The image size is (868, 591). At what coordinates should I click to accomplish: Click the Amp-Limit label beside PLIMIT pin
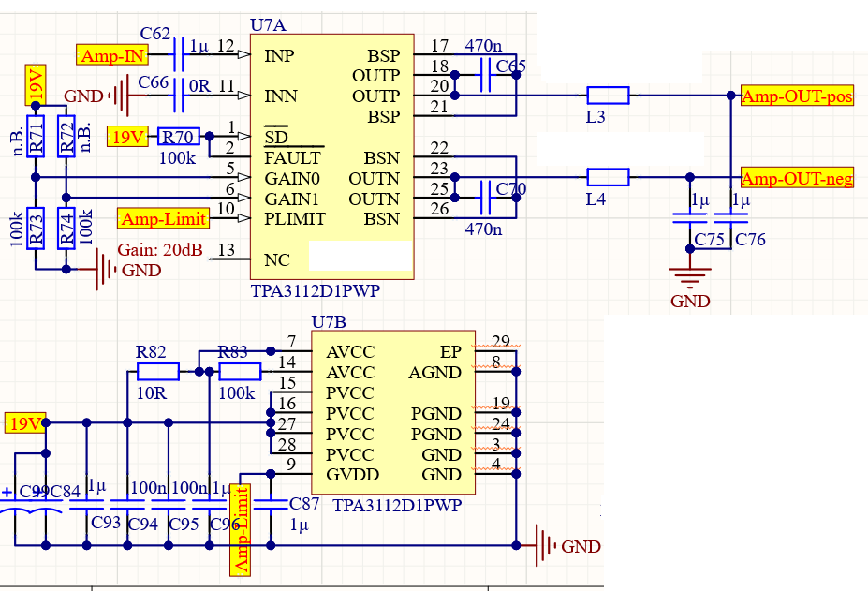point(163,218)
